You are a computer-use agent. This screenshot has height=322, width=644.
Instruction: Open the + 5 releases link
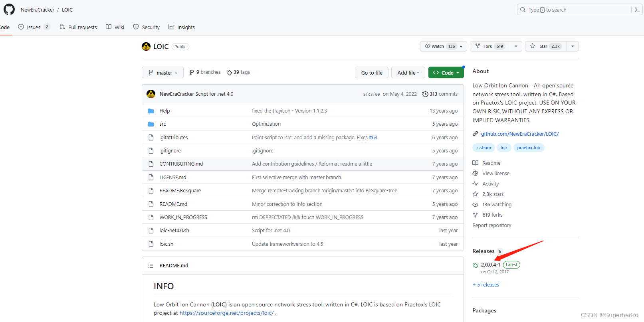coord(486,284)
